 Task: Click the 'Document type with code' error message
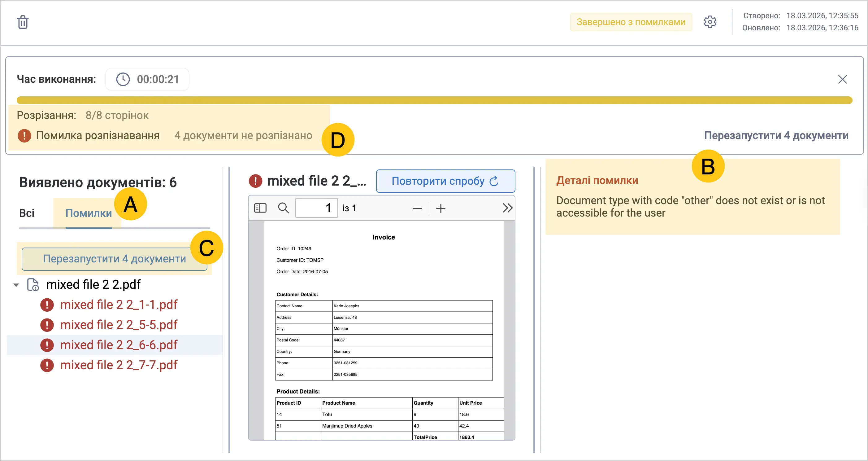click(x=690, y=207)
